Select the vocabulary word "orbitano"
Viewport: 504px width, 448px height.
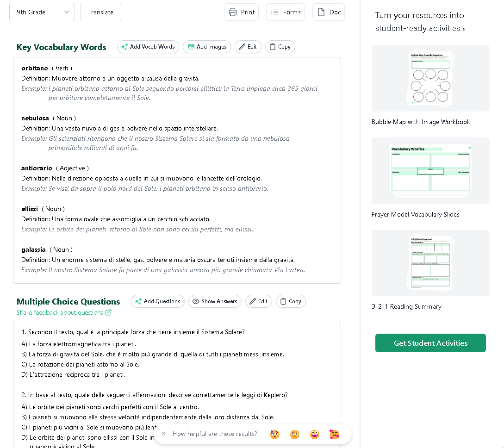click(x=35, y=68)
